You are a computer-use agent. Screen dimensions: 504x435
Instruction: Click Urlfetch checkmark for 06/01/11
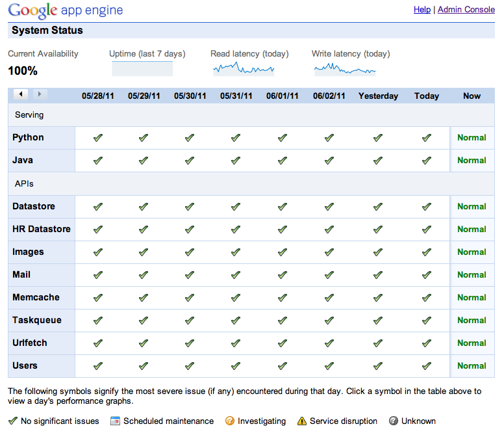click(283, 343)
